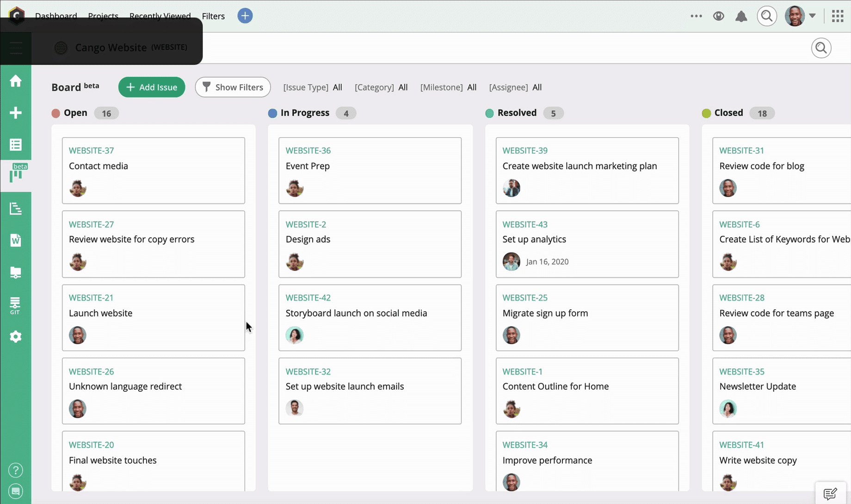This screenshot has width=851, height=504.
Task: Open the apps grid in the top right
Action: tap(837, 16)
